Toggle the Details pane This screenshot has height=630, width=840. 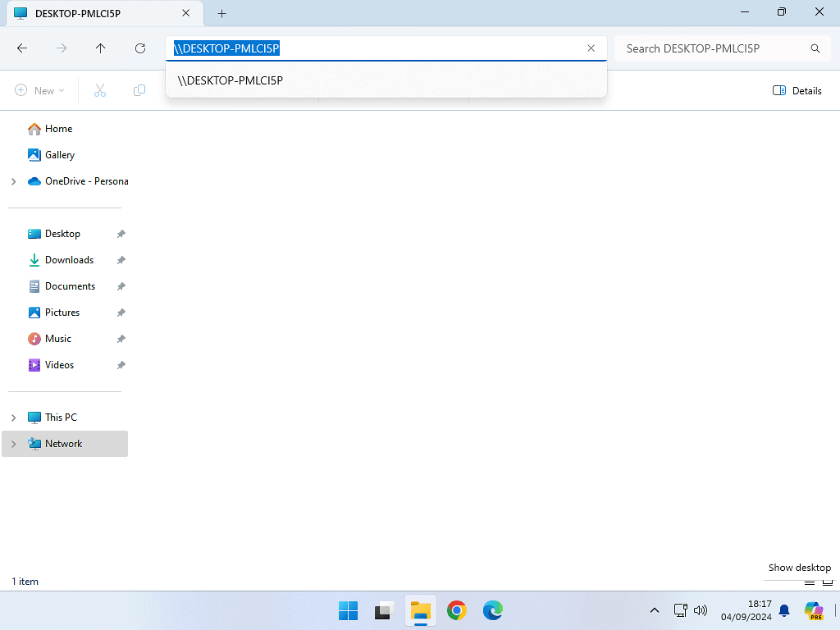[x=797, y=90]
